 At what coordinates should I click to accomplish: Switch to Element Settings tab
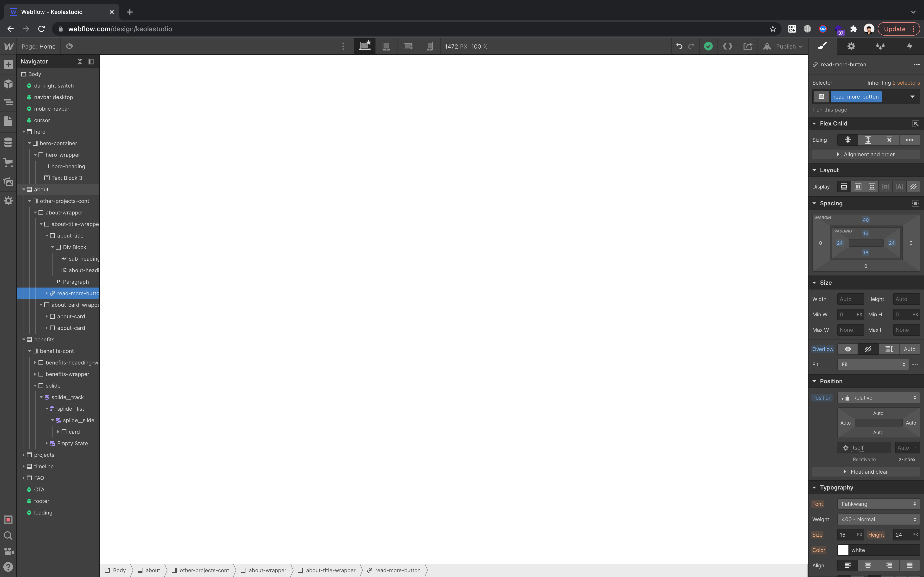tap(851, 46)
